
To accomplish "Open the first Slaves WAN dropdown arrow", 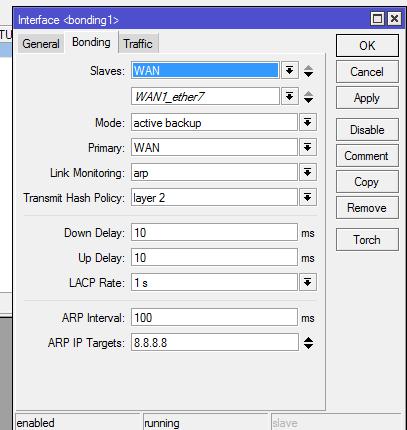I will [289, 70].
